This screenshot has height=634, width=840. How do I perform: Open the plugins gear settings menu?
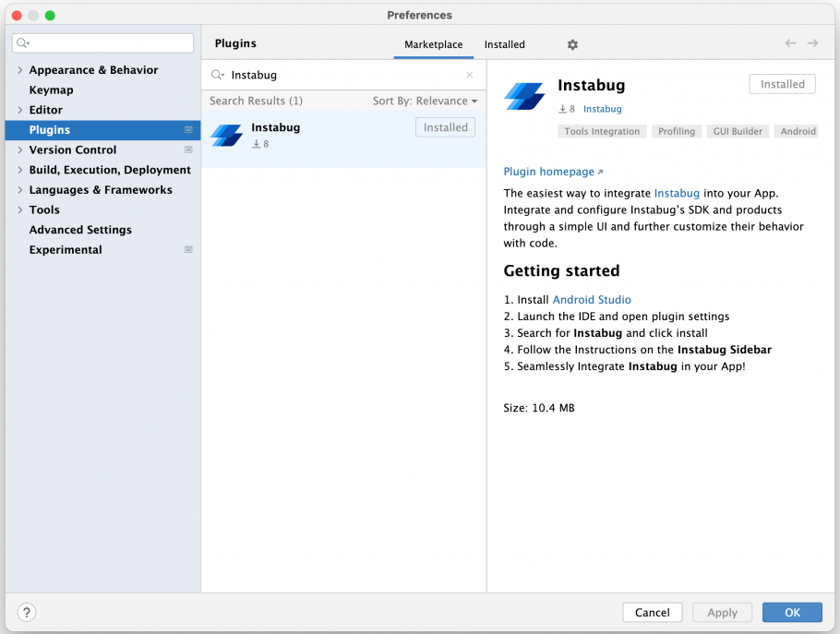572,44
